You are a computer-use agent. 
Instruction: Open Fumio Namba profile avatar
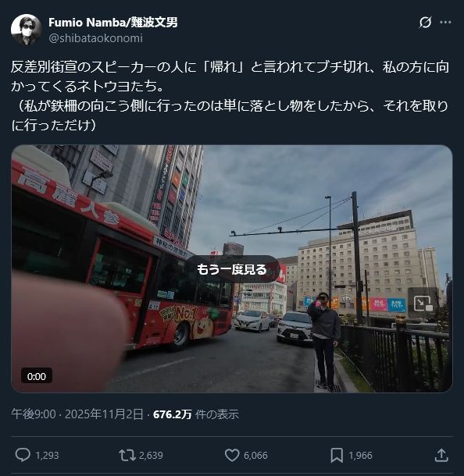[x=26, y=30]
